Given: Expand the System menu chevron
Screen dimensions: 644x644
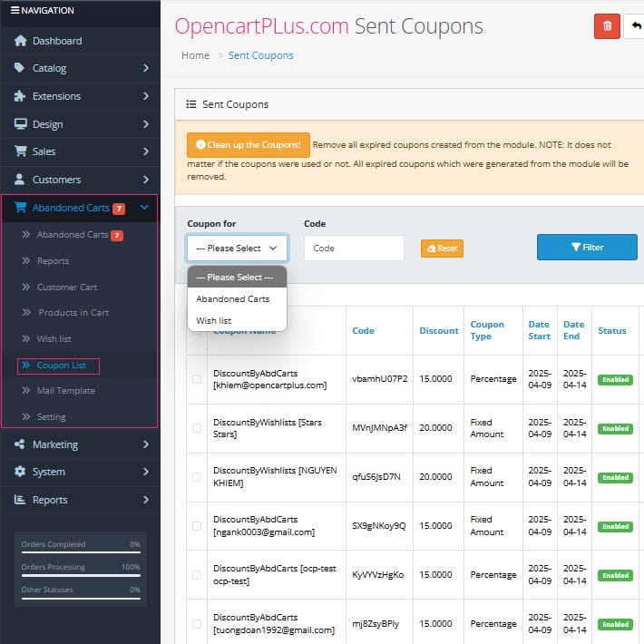Looking at the screenshot, I should [146, 472].
